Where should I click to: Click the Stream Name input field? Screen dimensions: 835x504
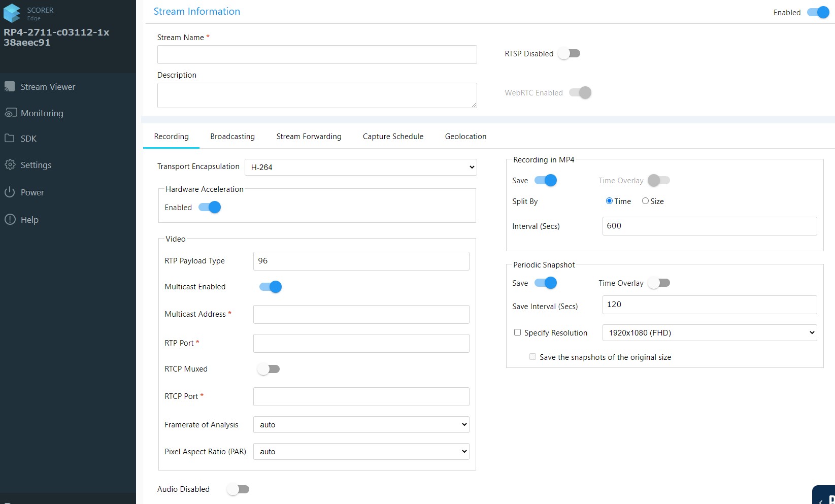point(317,55)
